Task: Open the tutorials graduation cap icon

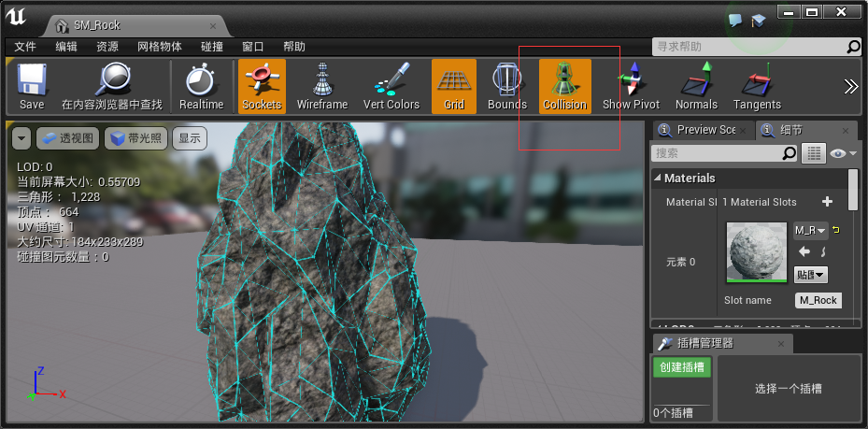Action: (757, 21)
